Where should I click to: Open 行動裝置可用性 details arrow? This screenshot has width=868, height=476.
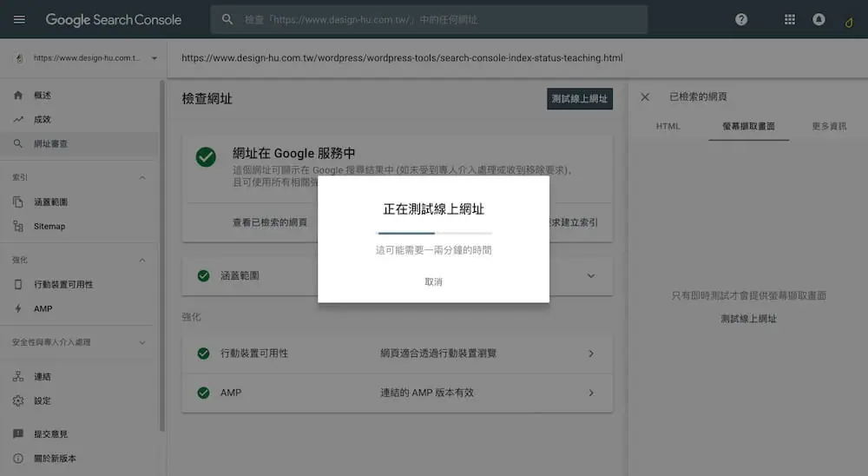[x=591, y=354]
